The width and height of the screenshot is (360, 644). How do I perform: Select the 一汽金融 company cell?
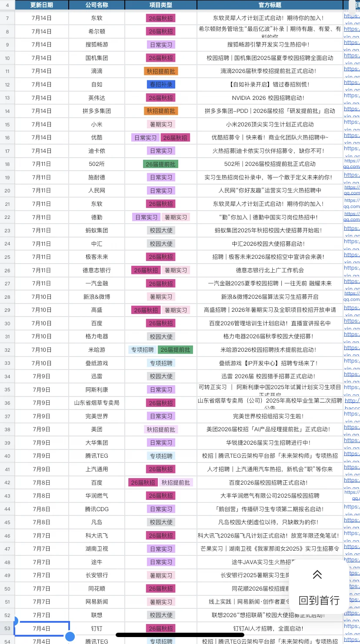coord(97,284)
